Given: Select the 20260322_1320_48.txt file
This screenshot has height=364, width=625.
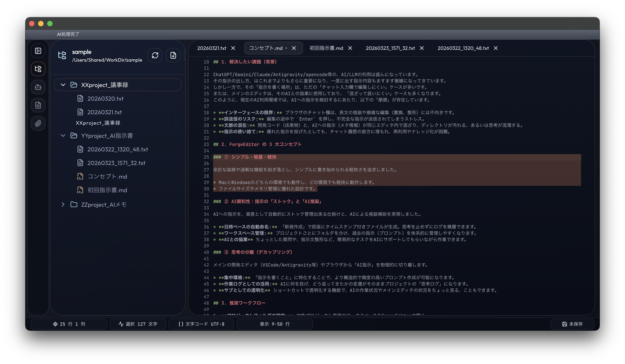Looking at the screenshot, I should [118, 149].
